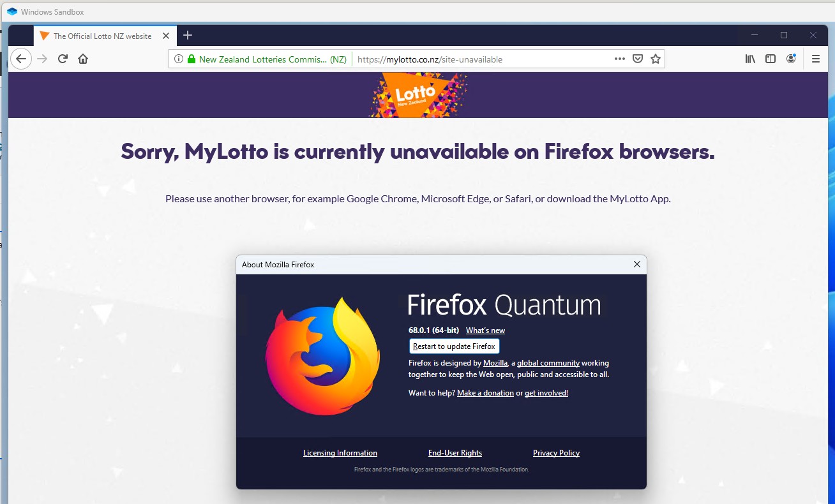
Task: Save page to Pocket icon
Action: pyautogui.click(x=638, y=59)
